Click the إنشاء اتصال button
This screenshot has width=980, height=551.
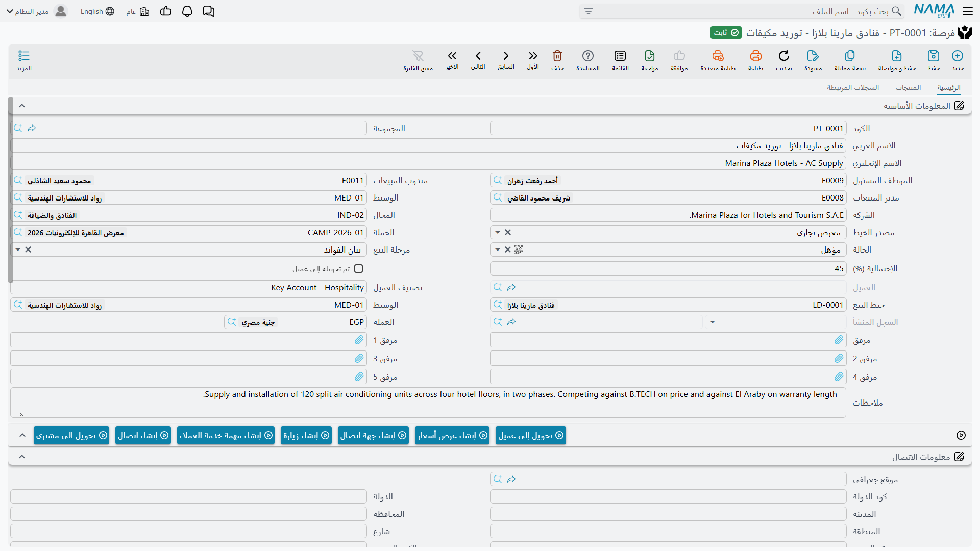pyautogui.click(x=143, y=435)
